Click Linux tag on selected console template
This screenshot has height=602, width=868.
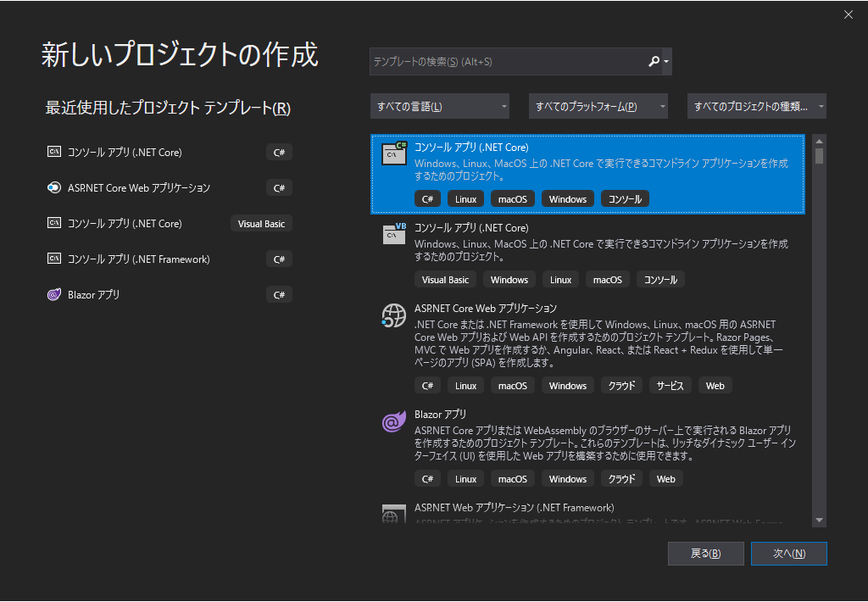pyautogui.click(x=465, y=198)
